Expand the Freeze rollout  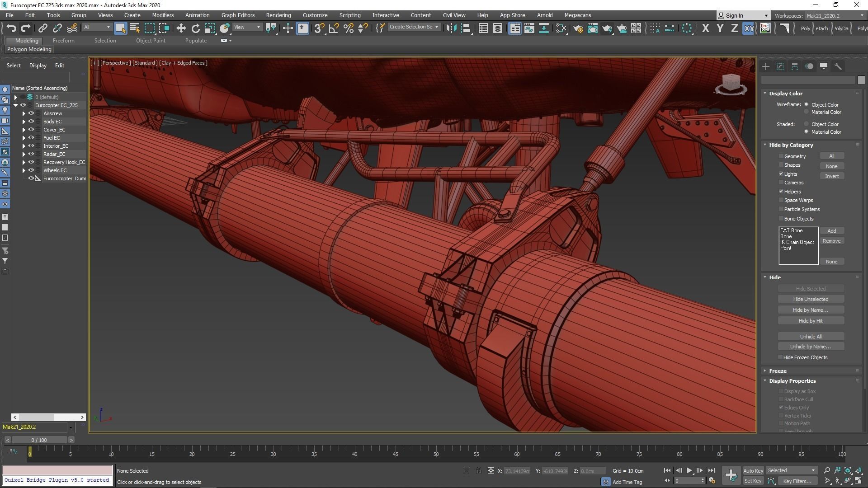(778, 371)
